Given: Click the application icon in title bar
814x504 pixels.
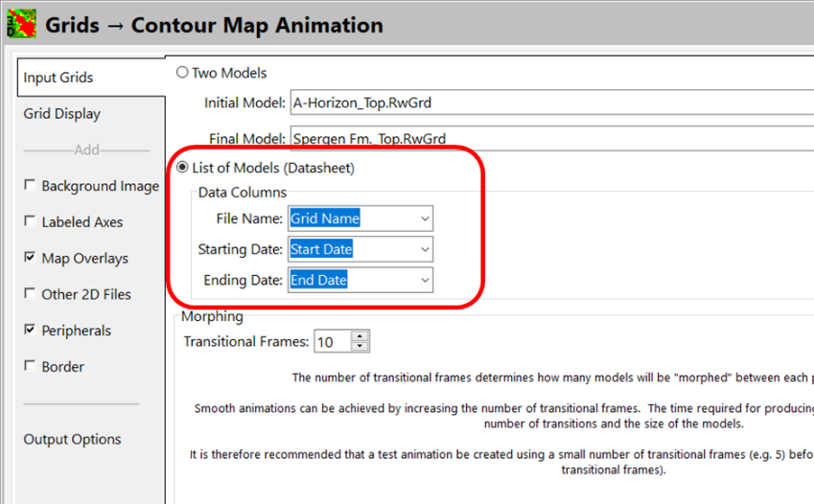Looking at the screenshot, I should coord(20,23).
